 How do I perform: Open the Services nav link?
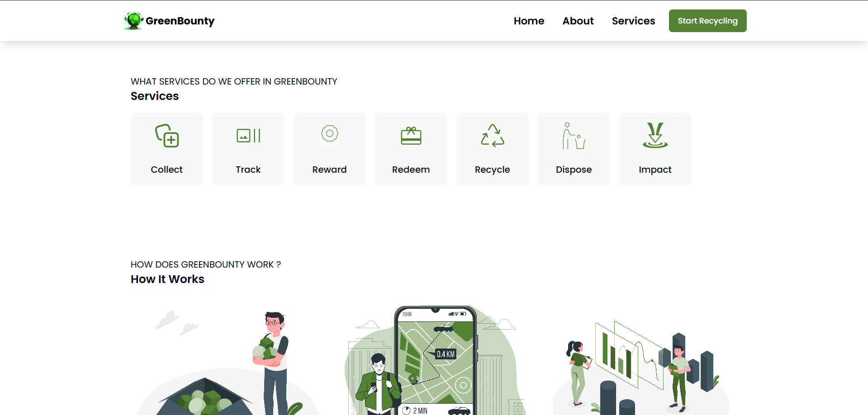[x=633, y=21]
